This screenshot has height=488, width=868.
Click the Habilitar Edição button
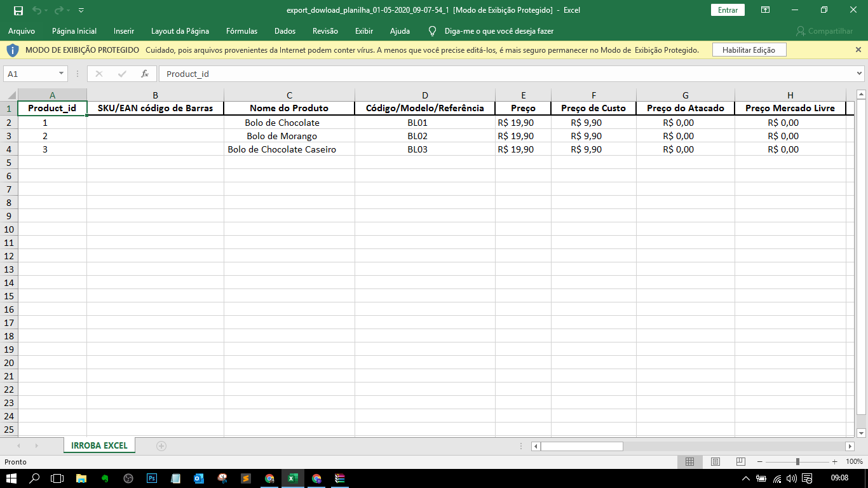[x=749, y=50]
